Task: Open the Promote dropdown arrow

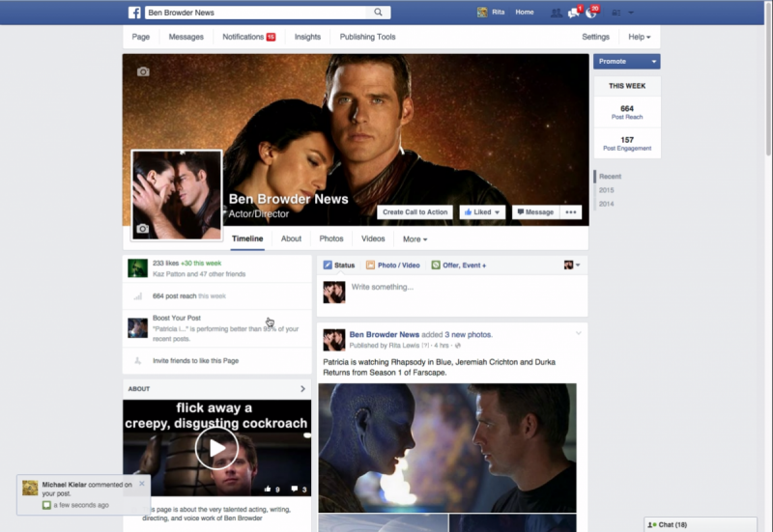Action: tap(654, 62)
